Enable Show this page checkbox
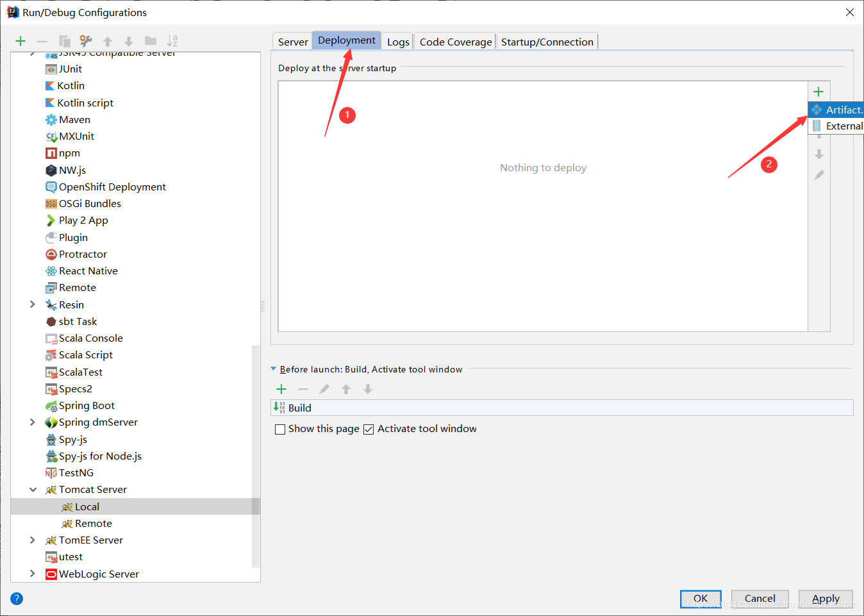This screenshot has width=864, height=616. 280,429
